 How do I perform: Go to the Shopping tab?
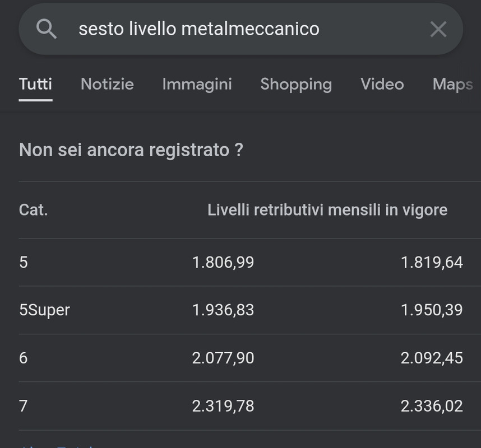pyautogui.click(x=296, y=84)
